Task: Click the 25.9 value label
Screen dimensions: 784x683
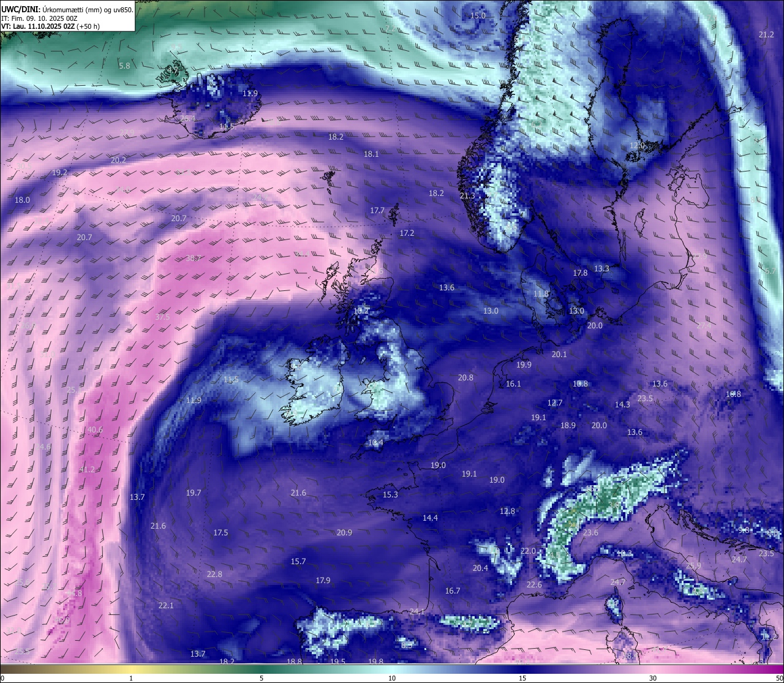Action: click(693, 566)
